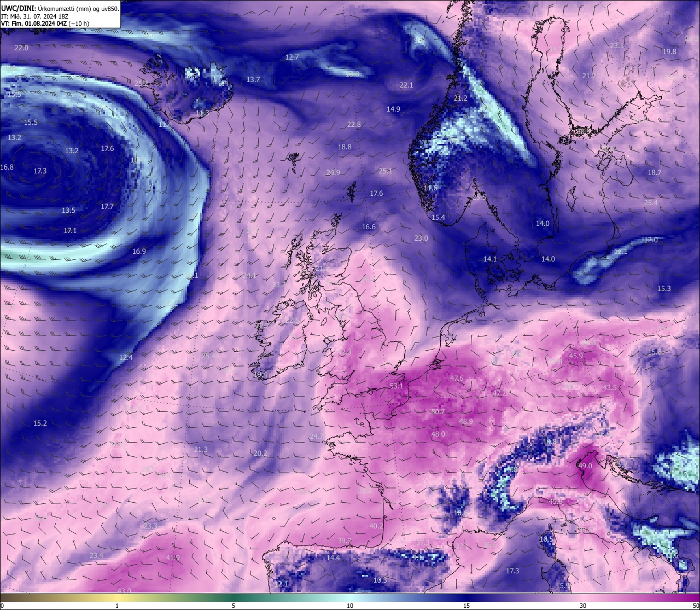Viewport: 700px width, 610px height.
Task: Click the 19.8 value on the map
Action: click(x=669, y=52)
